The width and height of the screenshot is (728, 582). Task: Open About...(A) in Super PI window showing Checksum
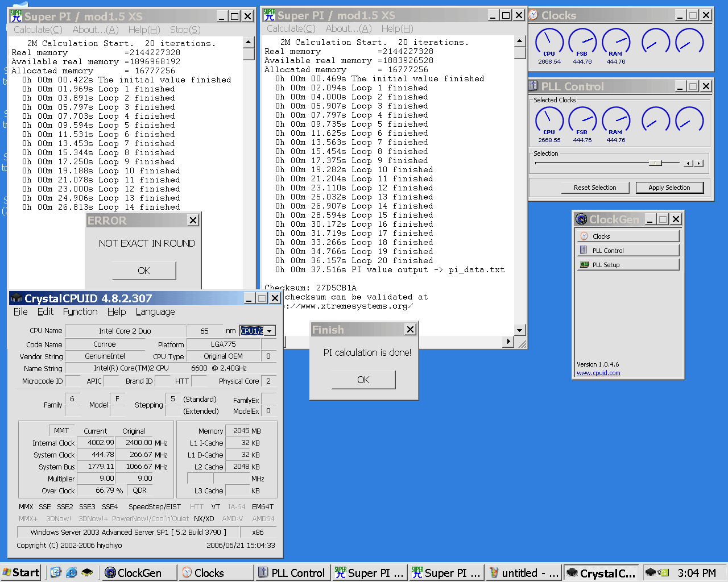[x=349, y=28]
